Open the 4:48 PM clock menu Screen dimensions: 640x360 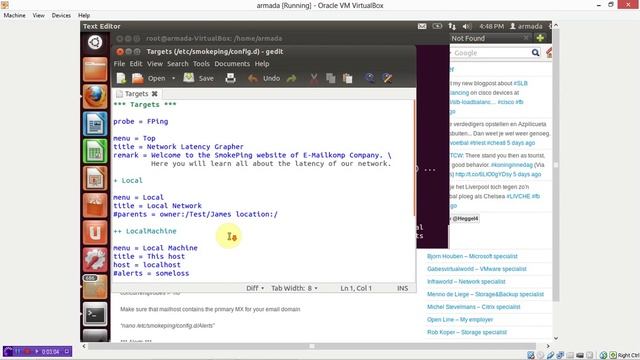pyautogui.click(x=491, y=26)
